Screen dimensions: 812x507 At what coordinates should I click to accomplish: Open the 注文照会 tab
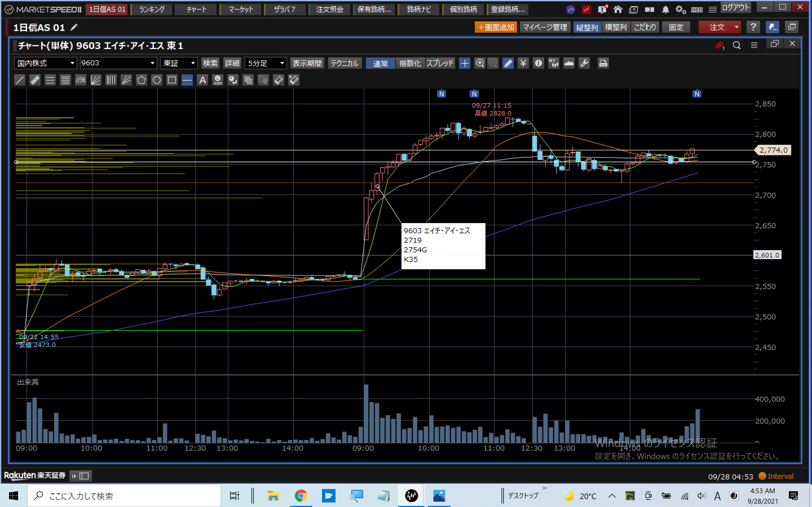(330, 9)
